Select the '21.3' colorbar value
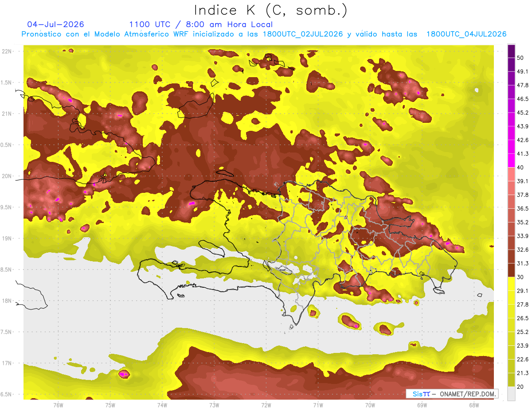This screenshot has height=411, width=532. tap(523, 373)
